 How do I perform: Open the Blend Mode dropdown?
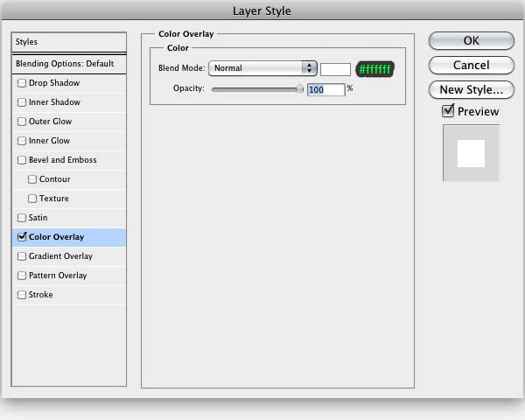[x=262, y=68]
